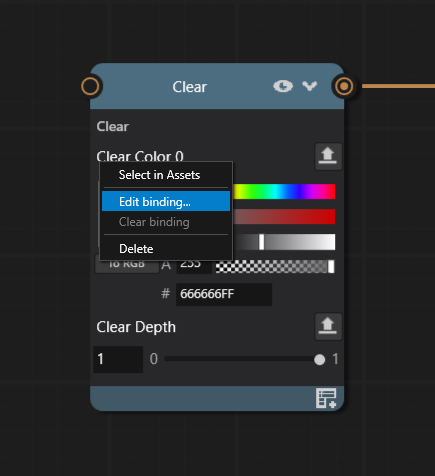This screenshot has height=476, width=435.
Task: Choose Select in Assets from context menu
Action: [166, 175]
